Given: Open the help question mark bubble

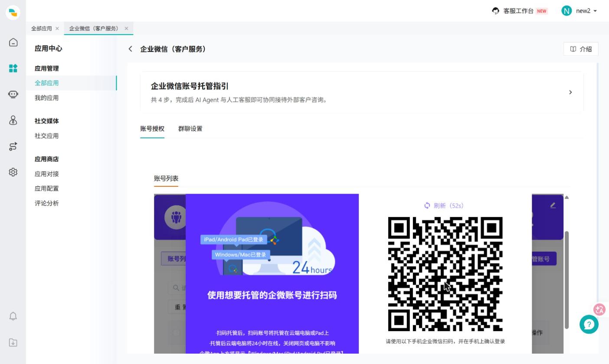Looking at the screenshot, I should (589, 324).
